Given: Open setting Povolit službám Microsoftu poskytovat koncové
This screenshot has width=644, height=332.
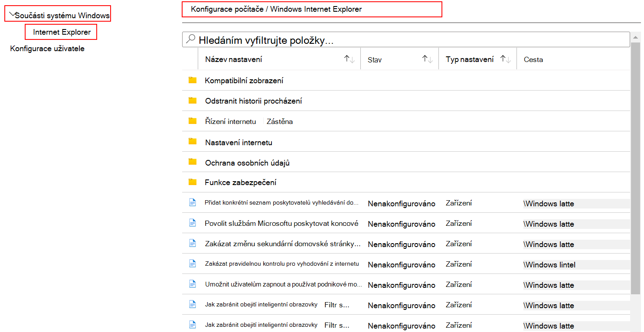Looking at the screenshot, I should pyautogui.click(x=281, y=223).
